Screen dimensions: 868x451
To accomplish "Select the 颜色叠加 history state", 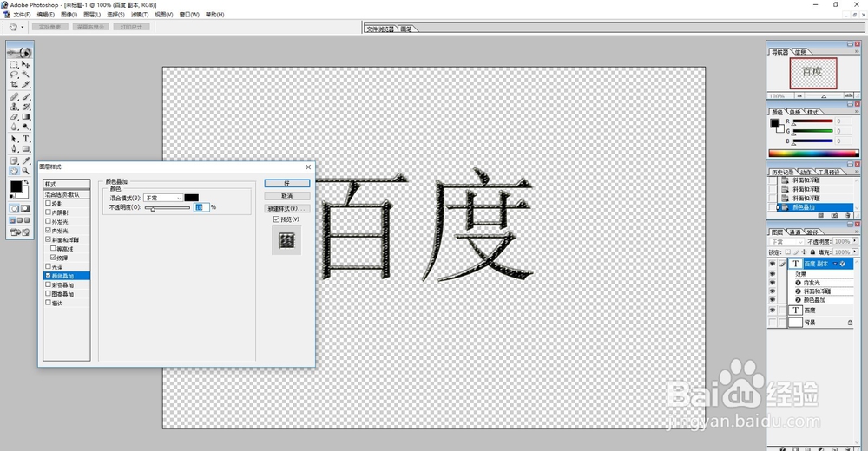I will click(x=814, y=207).
